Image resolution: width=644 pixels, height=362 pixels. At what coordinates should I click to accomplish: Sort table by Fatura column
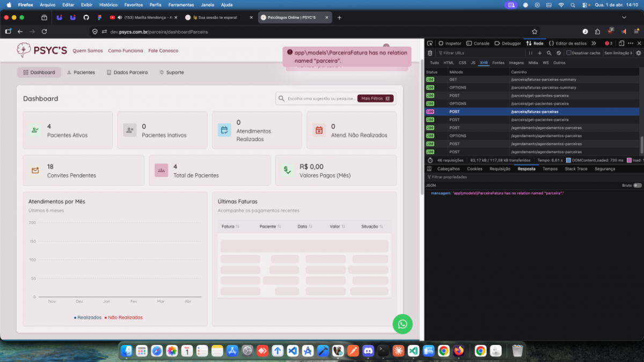[230, 226]
